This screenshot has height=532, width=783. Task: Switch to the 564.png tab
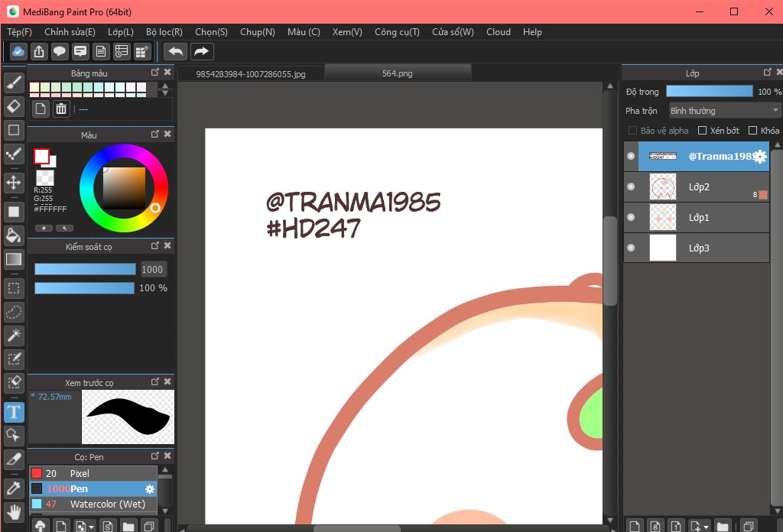coord(398,73)
